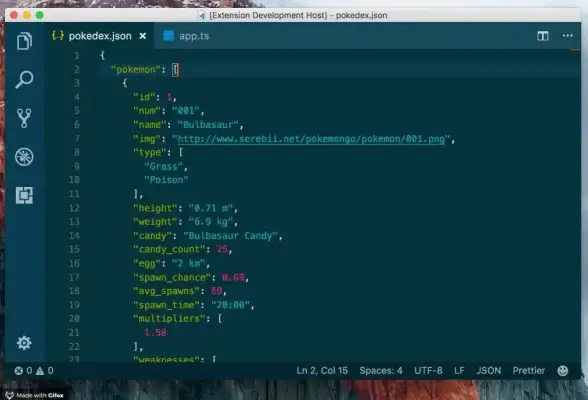This screenshot has height=400, width=588.
Task: Open the serebii.net image URL link
Action: pos(311,139)
